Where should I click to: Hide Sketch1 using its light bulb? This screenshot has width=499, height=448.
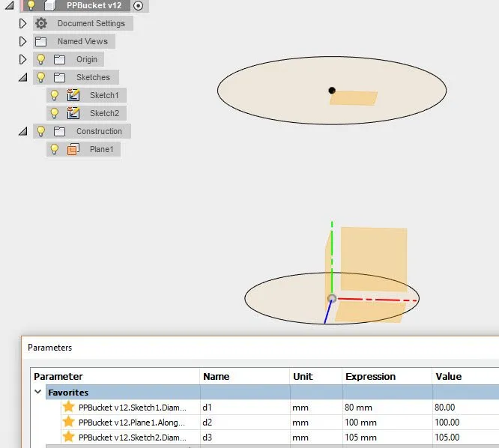(x=55, y=95)
